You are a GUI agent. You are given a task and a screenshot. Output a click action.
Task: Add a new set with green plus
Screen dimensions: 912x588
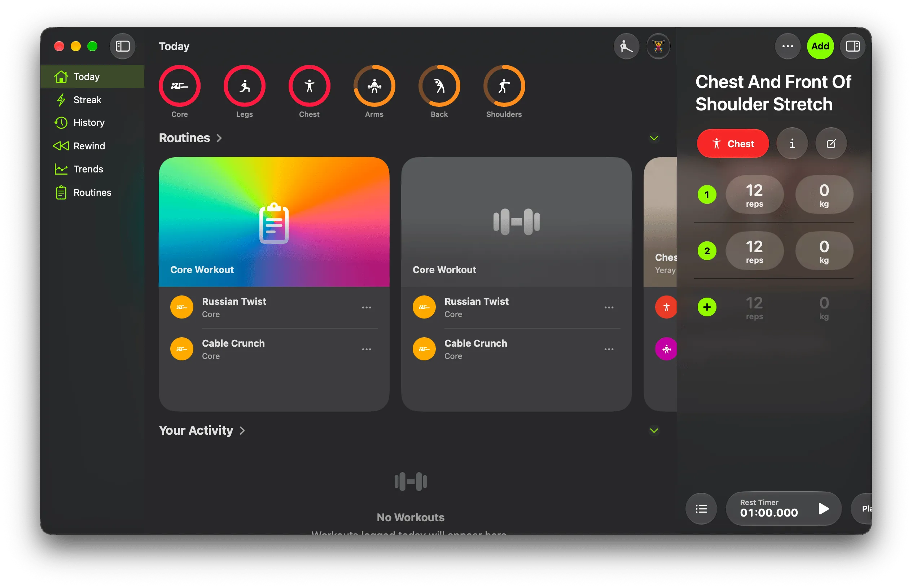click(x=707, y=307)
